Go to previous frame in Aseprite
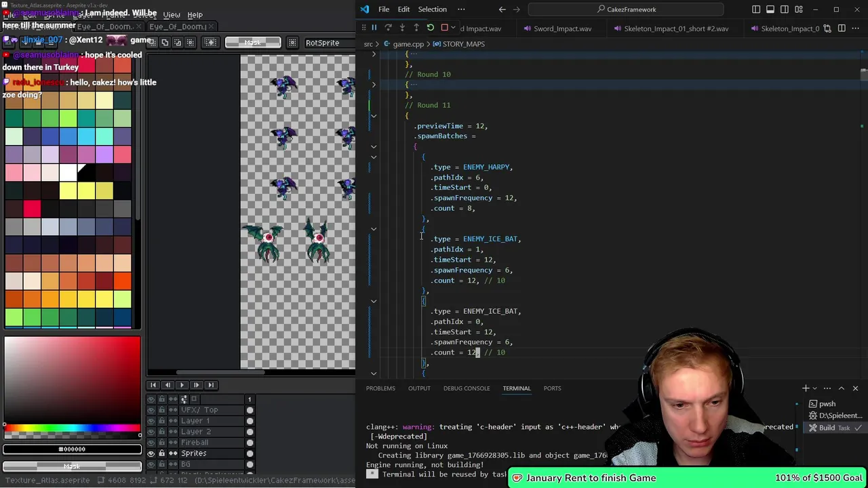This screenshot has height=488, width=868. click(x=167, y=385)
